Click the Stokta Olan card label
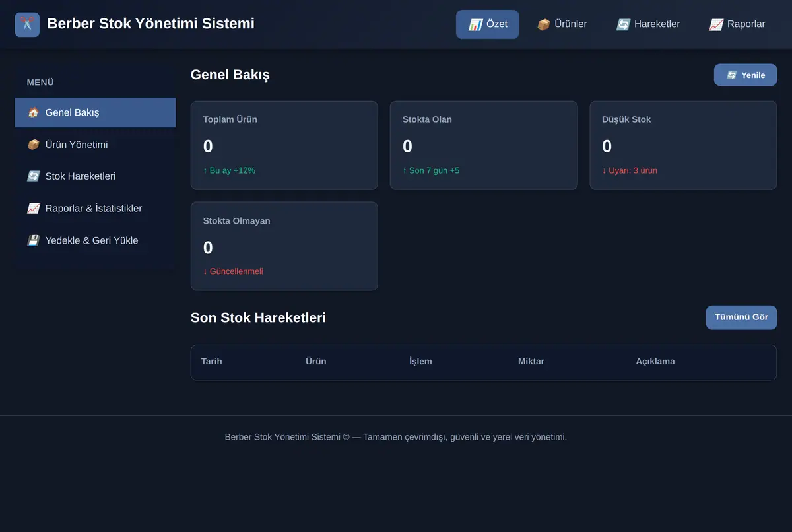Image resolution: width=792 pixels, height=532 pixels. point(427,120)
